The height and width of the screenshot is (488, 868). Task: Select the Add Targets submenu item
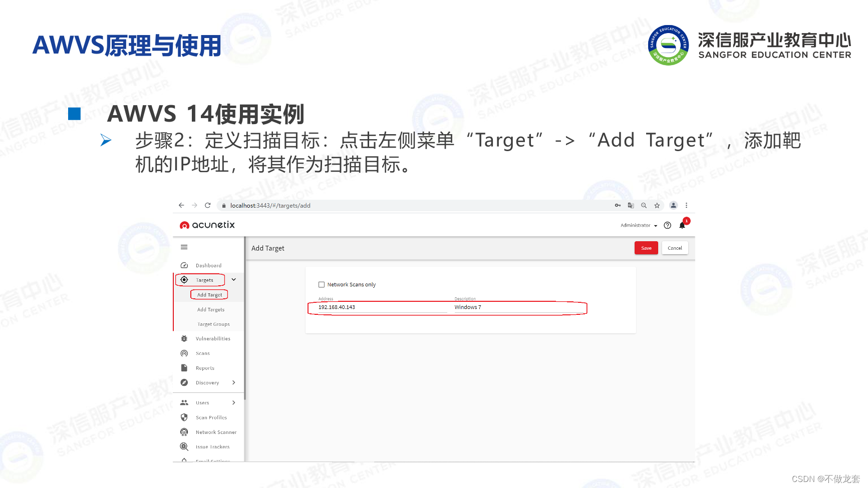[x=211, y=310]
